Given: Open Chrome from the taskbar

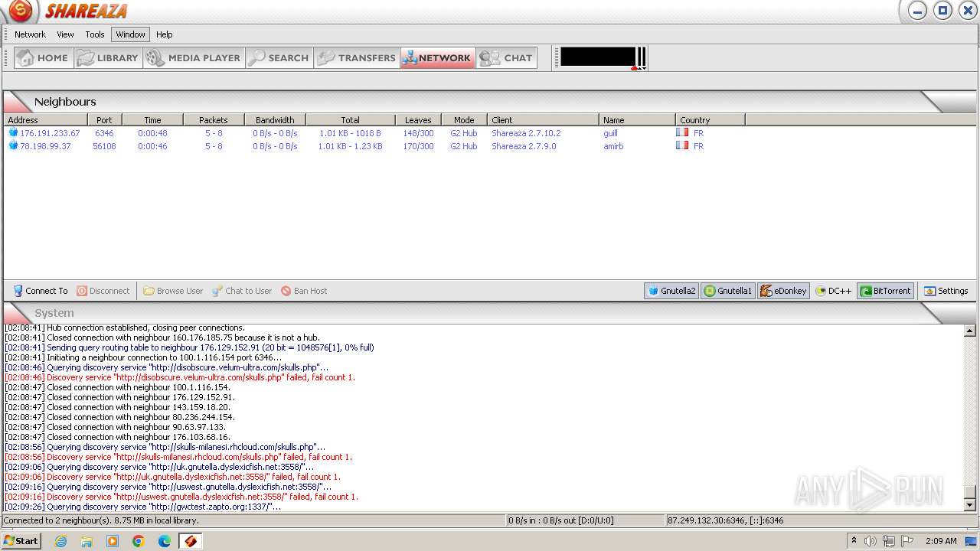Looking at the screenshot, I should click(139, 541).
